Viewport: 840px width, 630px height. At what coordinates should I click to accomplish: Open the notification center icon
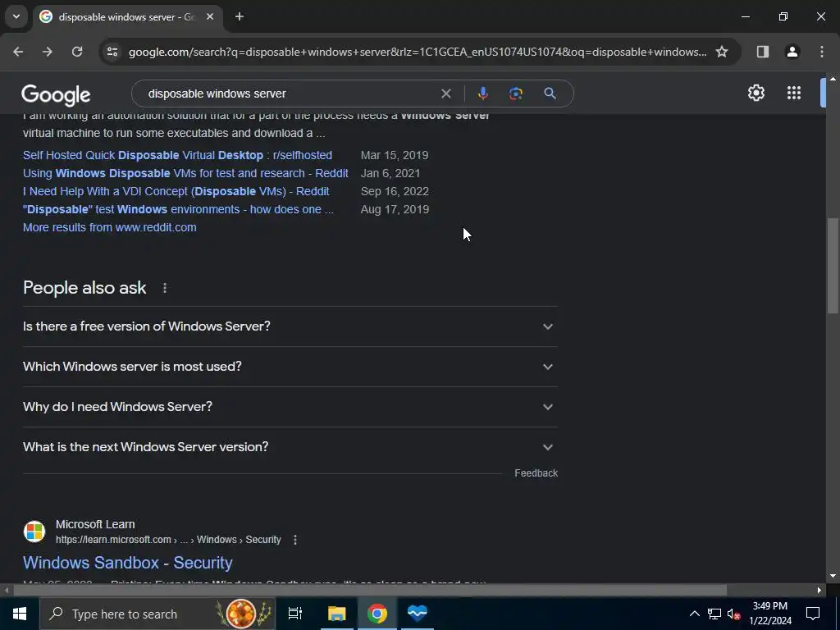tap(813, 614)
